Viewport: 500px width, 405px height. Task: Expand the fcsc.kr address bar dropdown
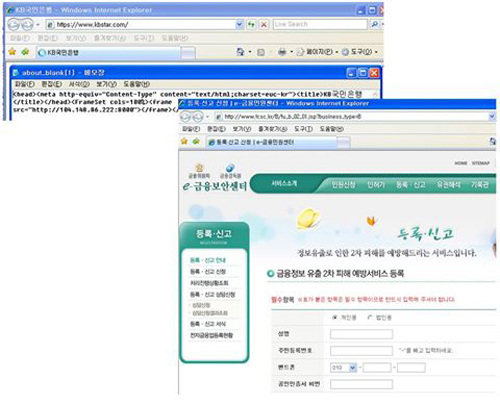point(492,116)
